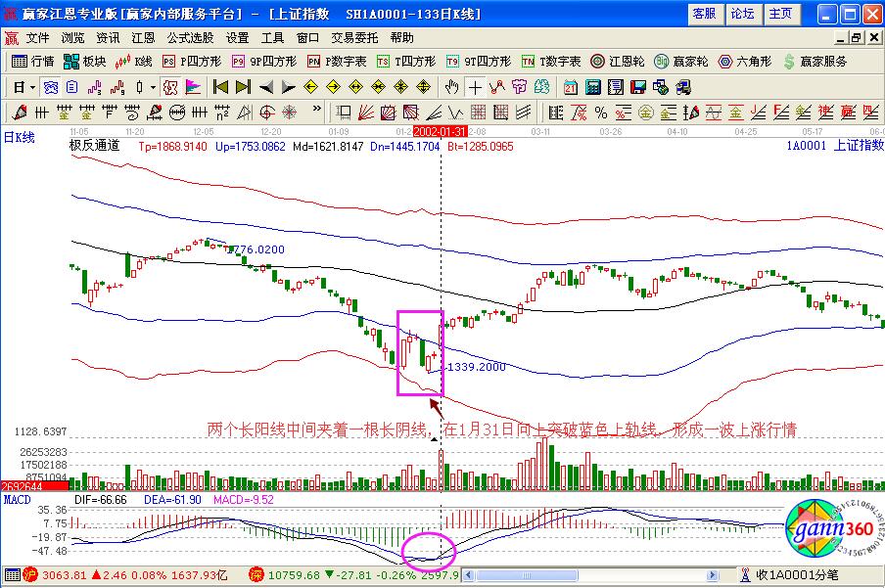
Task: Click the calendar icon in toolbar
Action: (569, 86)
